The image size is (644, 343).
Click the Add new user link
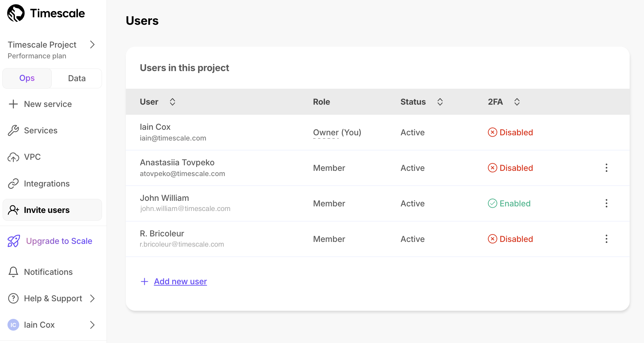click(180, 281)
